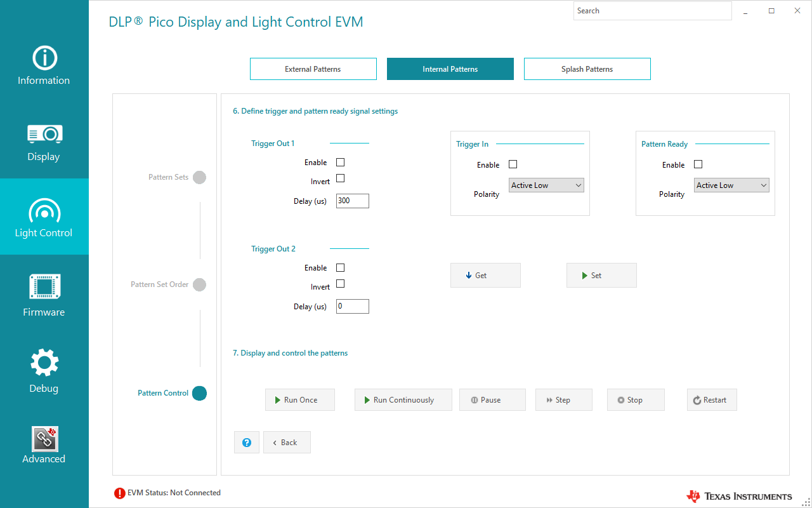812x508 pixels.
Task: Click Trigger Out 1 Delay field
Action: [353, 201]
